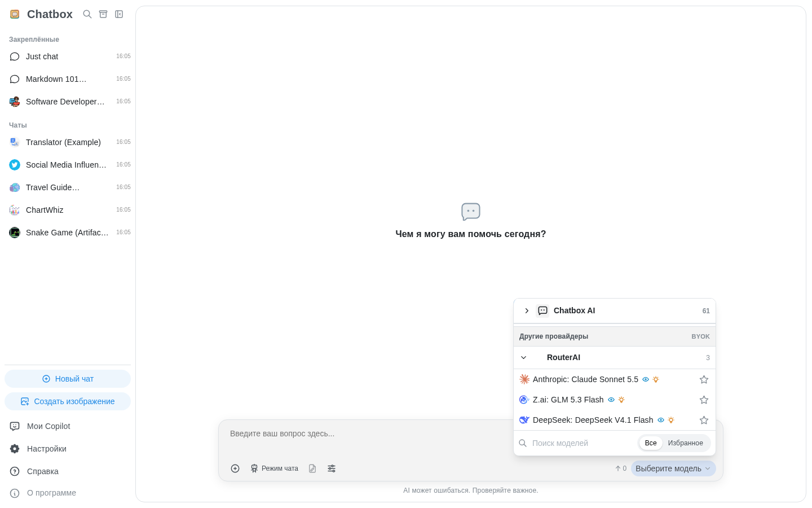
Task: Select Anthropic: Claude Sonnet 5.5 model
Action: click(x=615, y=379)
